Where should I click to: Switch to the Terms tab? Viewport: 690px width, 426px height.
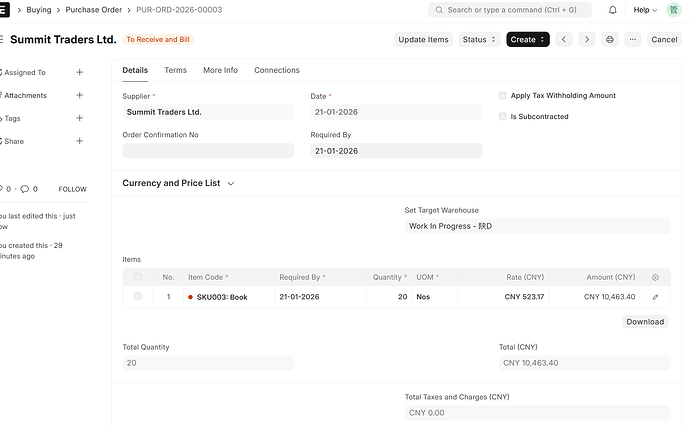pyautogui.click(x=175, y=71)
